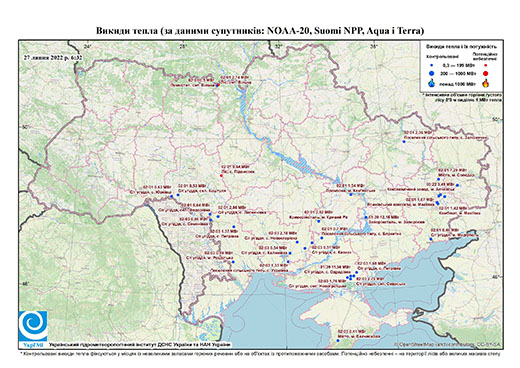Click the blue marker in southern Crimea
Viewport: 520px width, 368px height.
point(338,340)
